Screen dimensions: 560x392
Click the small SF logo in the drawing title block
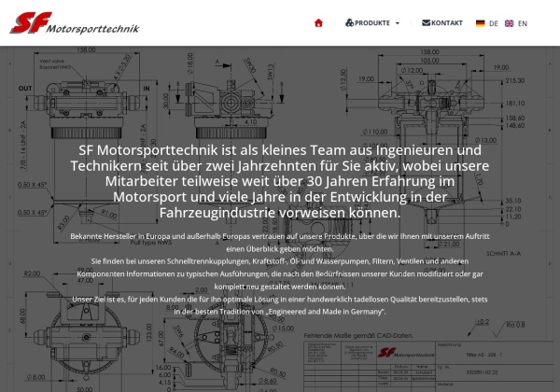point(406,353)
